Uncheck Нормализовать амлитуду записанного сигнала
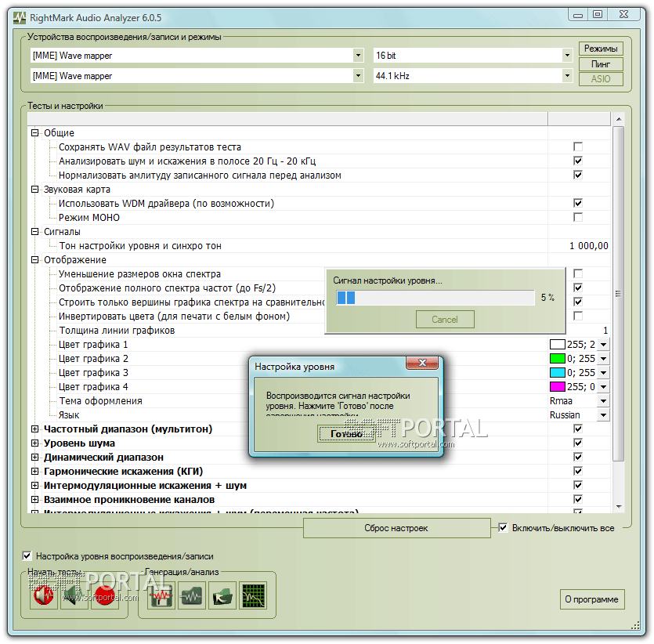The height and width of the screenshot is (644, 654). pyautogui.click(x=578, y=175)
